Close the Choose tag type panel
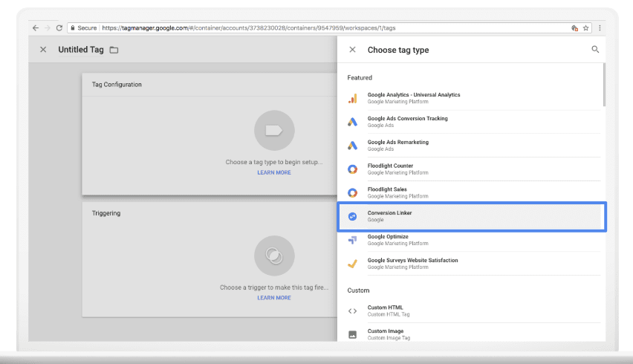This screenshot has height=364, width=633. pyautogui.click(x=352, y=50)
